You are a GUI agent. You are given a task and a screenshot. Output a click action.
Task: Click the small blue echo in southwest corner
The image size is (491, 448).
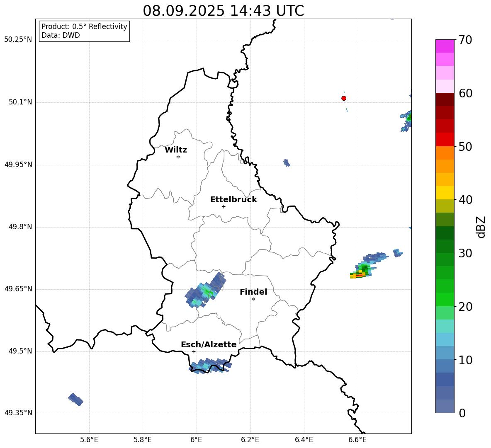[76, 400]
